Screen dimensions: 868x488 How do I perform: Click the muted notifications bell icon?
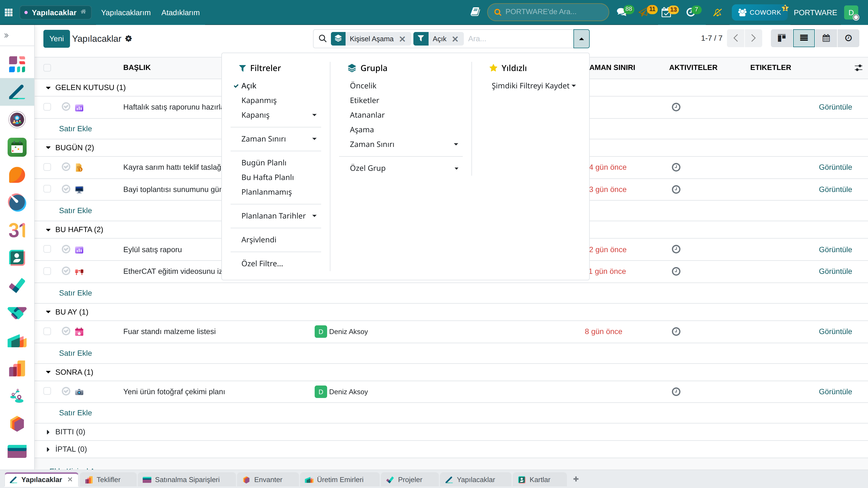click(x=717, y=12)
